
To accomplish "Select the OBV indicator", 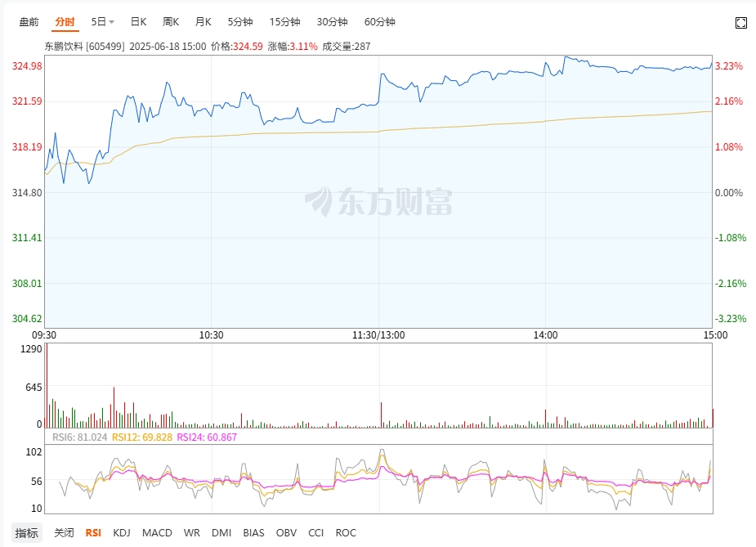I will pyautogui.click(x=286, y=533).
